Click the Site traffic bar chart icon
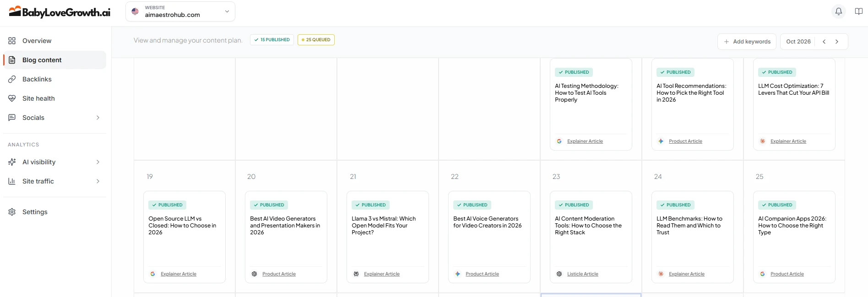Image resolution: width=868 pixels, height=297 pixels. click(x=12, y=181)
